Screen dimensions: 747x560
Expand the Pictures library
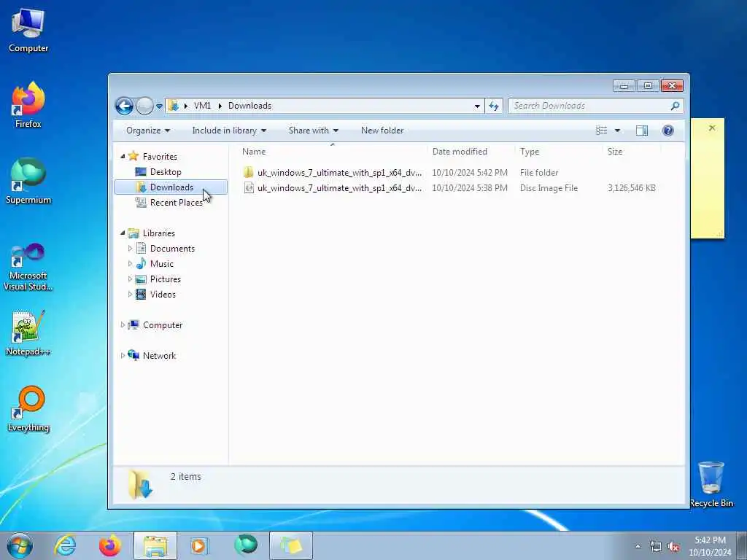(130, 279)
